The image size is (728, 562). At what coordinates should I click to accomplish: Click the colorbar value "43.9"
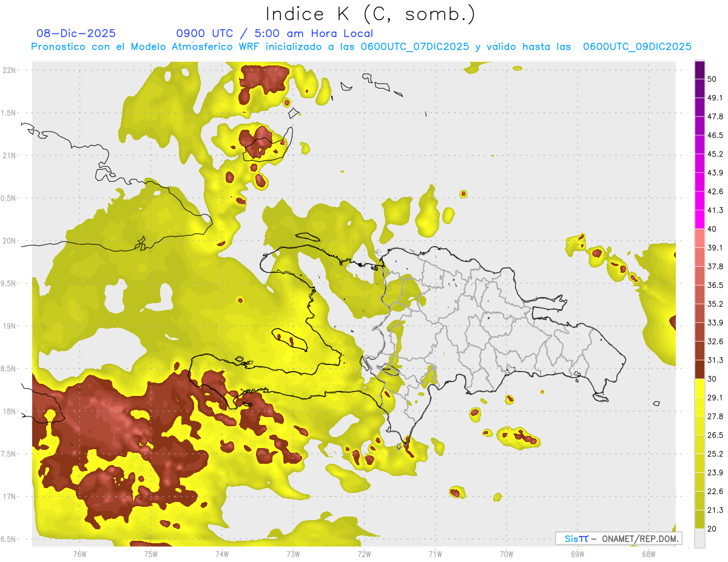coord(715,173)
